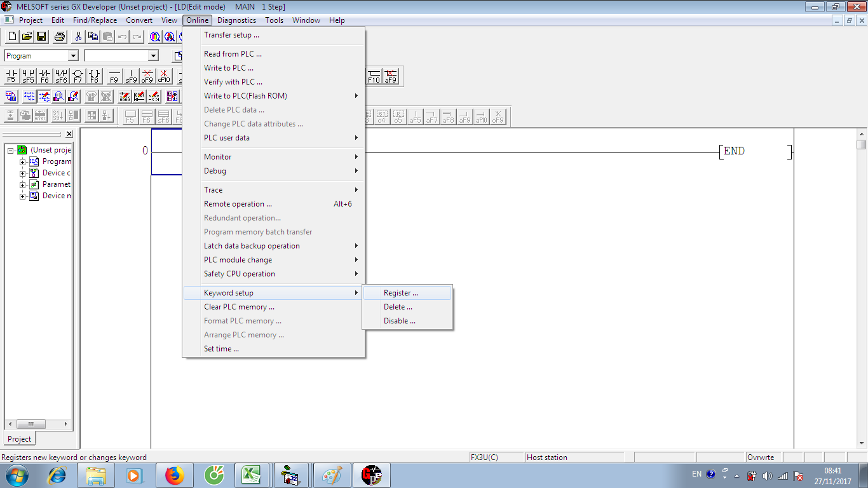Draw vertical line with sF9 button

coord(131,77)
